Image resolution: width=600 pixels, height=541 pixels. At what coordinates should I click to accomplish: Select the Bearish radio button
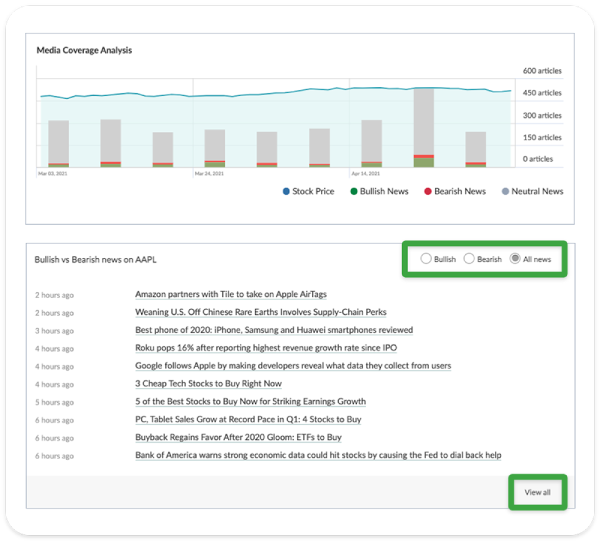(x=469, y=259)
